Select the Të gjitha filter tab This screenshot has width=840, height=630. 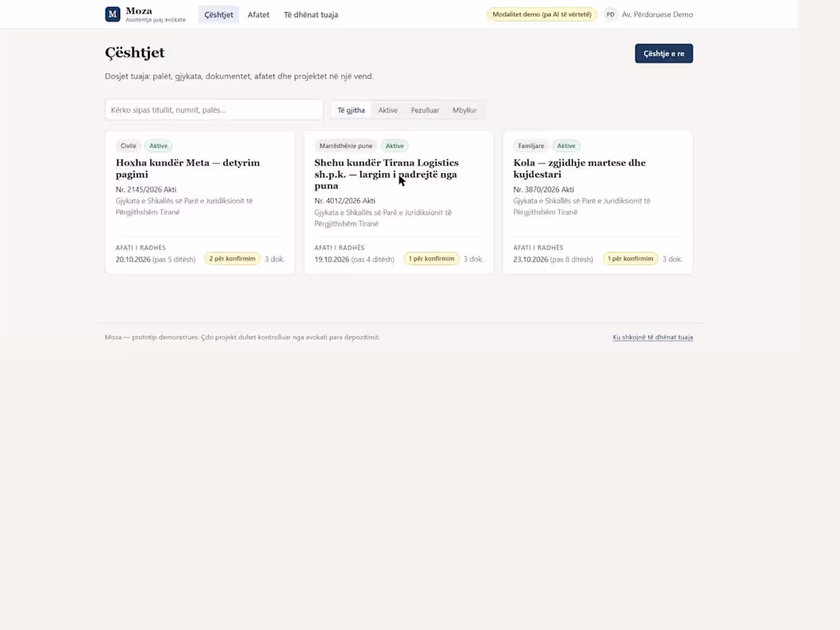tap(351, 110)
